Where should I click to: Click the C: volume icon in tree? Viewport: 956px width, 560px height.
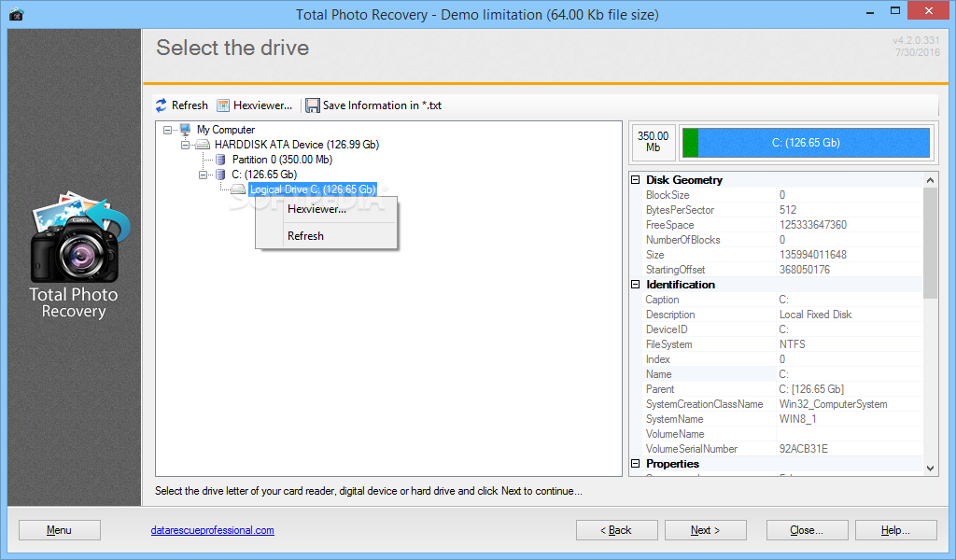pos(220,175)
